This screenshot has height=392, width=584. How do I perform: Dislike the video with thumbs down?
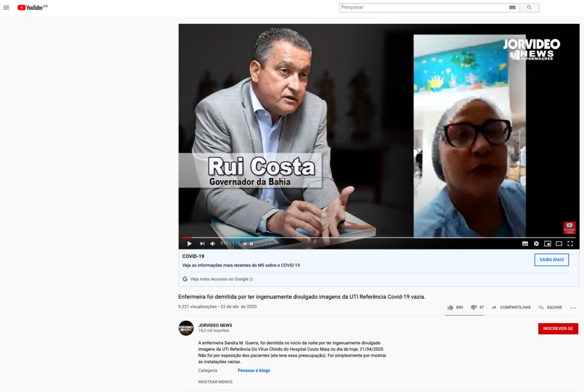tap(473, 307)
